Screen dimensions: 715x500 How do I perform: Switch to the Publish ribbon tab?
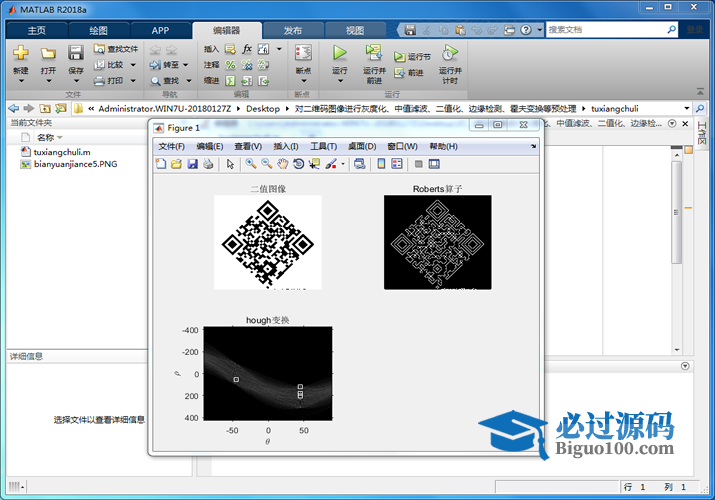pos(293,31)
